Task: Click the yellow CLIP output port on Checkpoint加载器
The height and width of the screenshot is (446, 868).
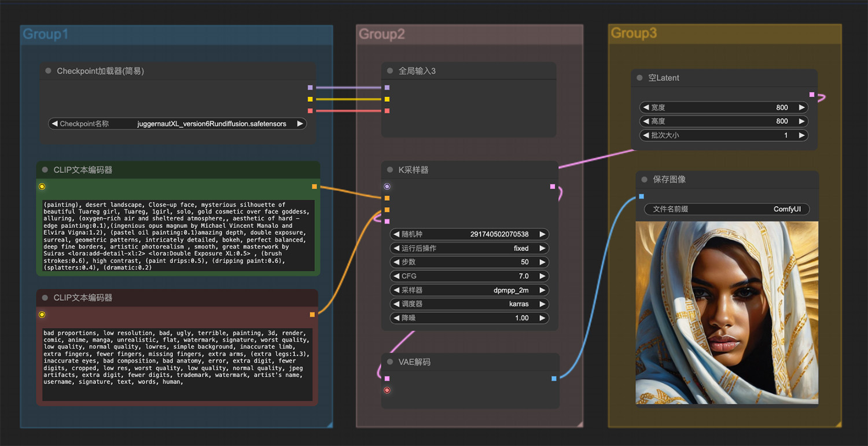Action: [310, 99]
